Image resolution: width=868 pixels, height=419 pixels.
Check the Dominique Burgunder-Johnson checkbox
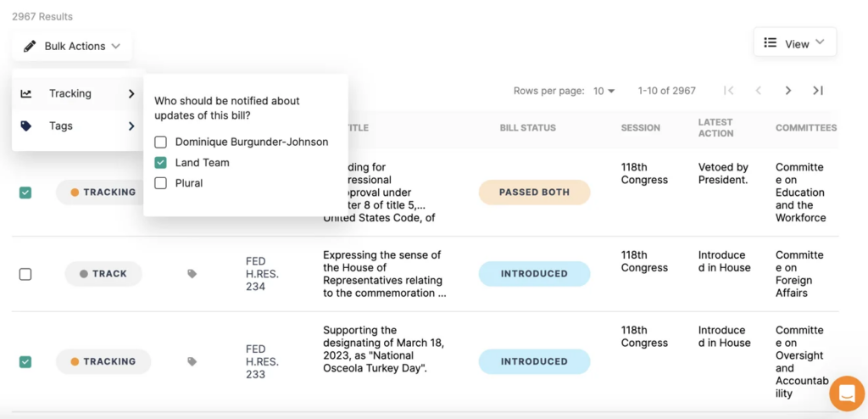click(x=160, y=142)
